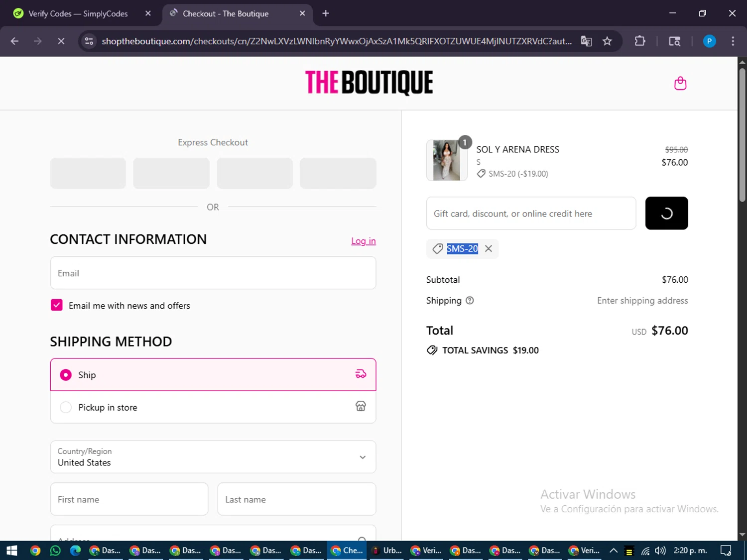
Task: Open the Windows Start menu
Action: (12, 551)
